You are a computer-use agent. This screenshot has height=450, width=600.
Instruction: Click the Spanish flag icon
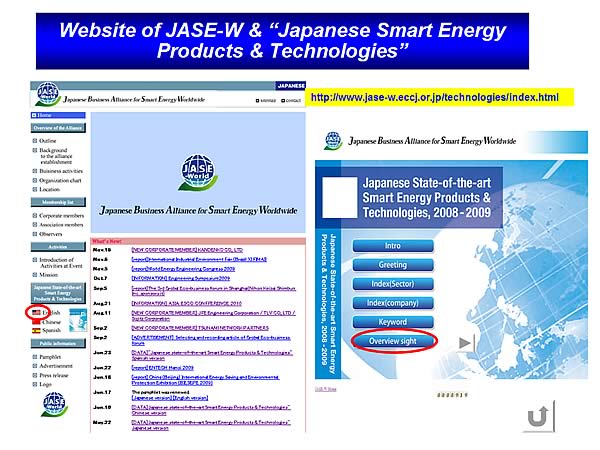pyautogui.click(x=36, y=330)
